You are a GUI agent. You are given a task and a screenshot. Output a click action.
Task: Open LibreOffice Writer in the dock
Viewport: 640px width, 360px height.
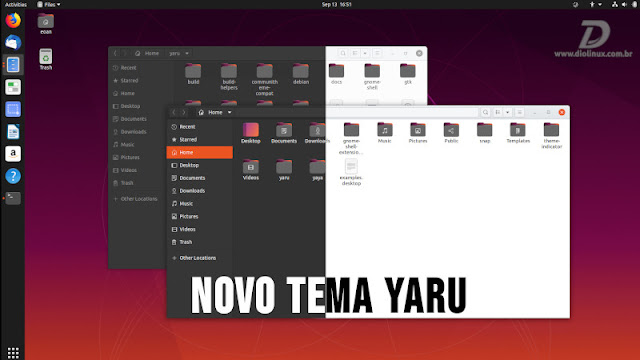click(x=13, y=131)
